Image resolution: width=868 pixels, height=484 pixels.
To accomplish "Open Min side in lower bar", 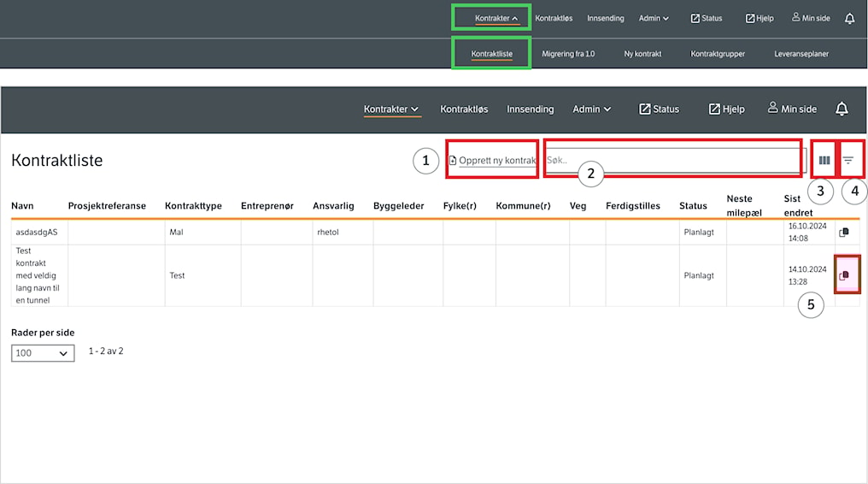I will pyautogui.click(x=792, y=109).
